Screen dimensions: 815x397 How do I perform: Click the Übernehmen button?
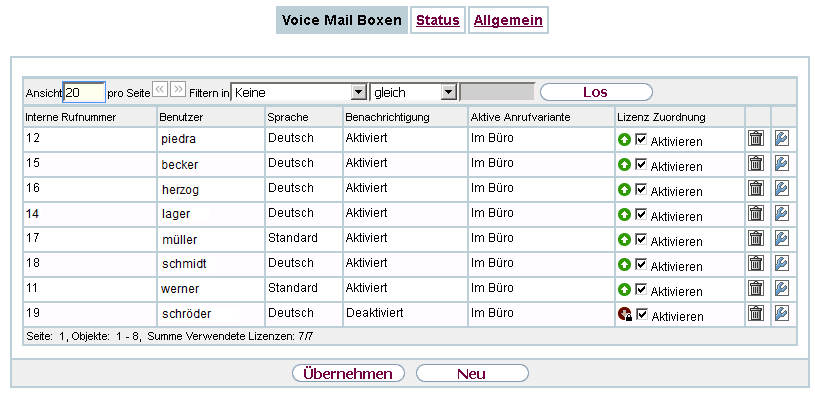click(x=348, y=374)
